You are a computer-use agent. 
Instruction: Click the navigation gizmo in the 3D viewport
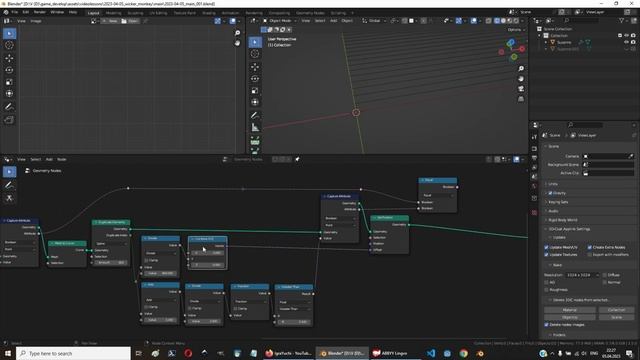511,49
